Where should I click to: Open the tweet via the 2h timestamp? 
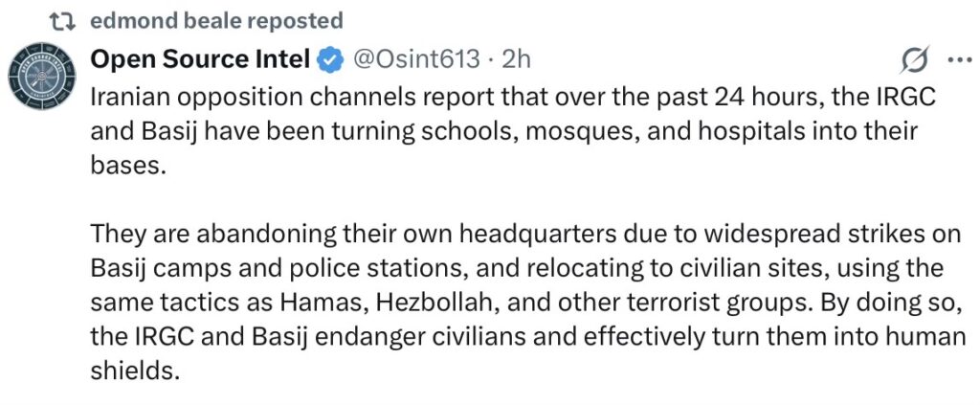pyautogui.click(x=517, y=59)
